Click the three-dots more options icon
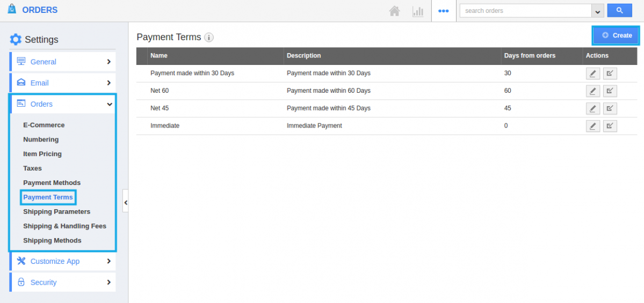The height and width of the screenshot is (303, 644). tap(443, 11)
